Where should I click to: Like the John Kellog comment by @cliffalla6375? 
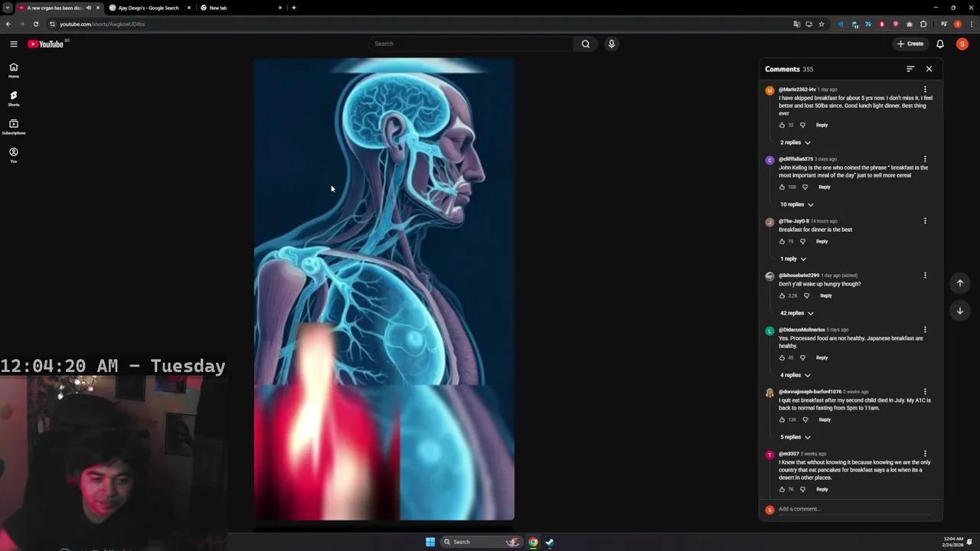coord(782,187)
